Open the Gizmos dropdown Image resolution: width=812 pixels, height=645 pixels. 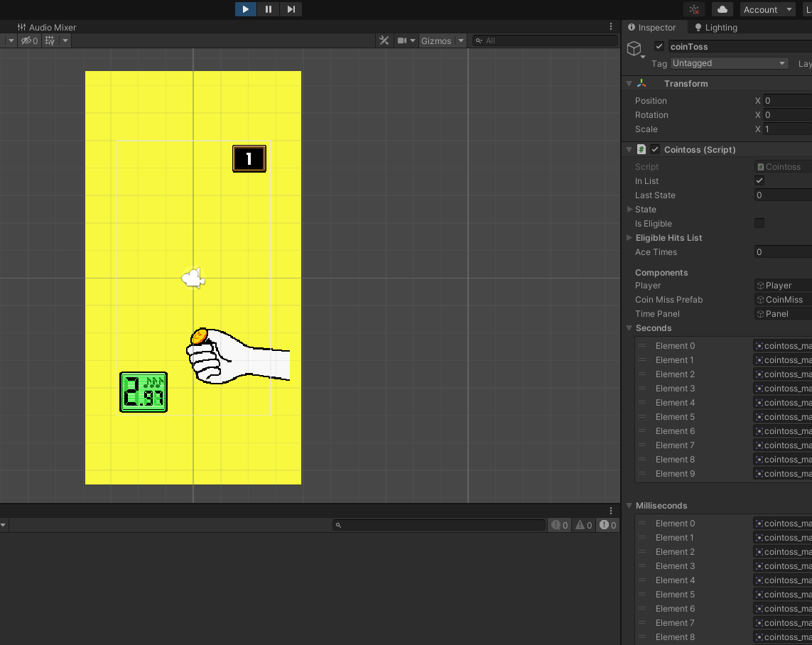442,40
